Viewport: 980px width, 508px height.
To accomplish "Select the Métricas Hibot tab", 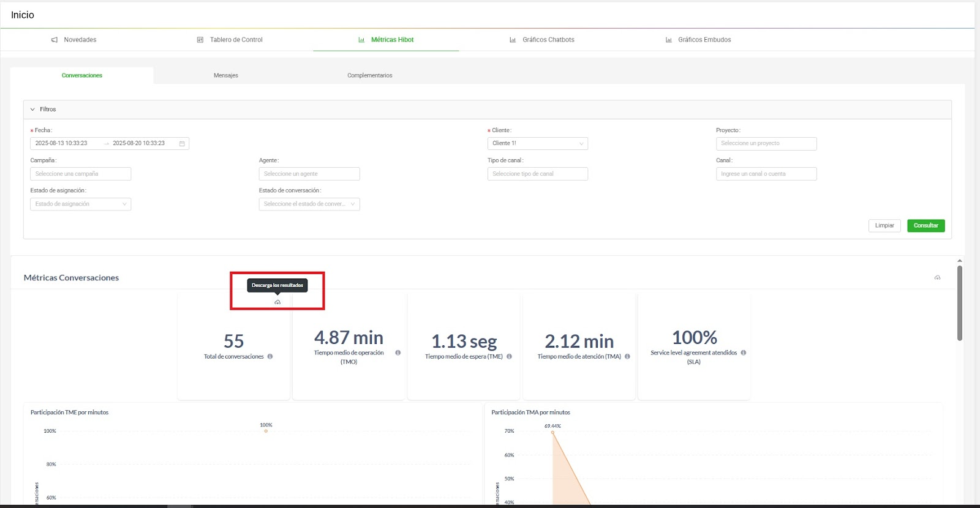I will coord(386,40).
